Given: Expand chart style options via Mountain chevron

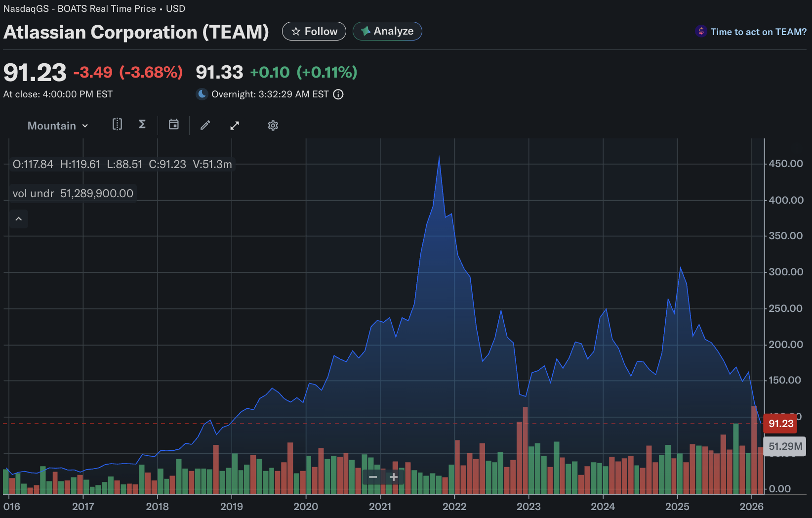Looking at the screenshot, I should 84,126.
